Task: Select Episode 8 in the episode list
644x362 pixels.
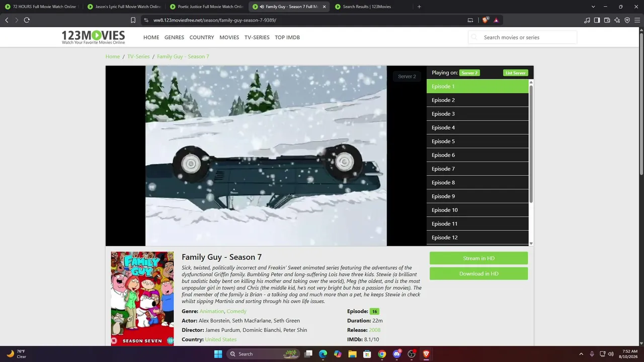Action: (477, 183)
